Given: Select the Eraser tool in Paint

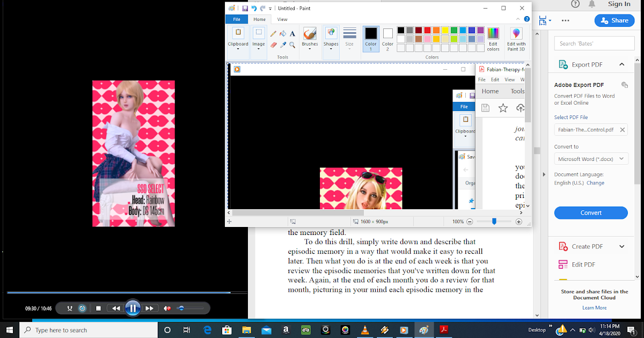Looking at the screenshot, I should click(274, 45).
